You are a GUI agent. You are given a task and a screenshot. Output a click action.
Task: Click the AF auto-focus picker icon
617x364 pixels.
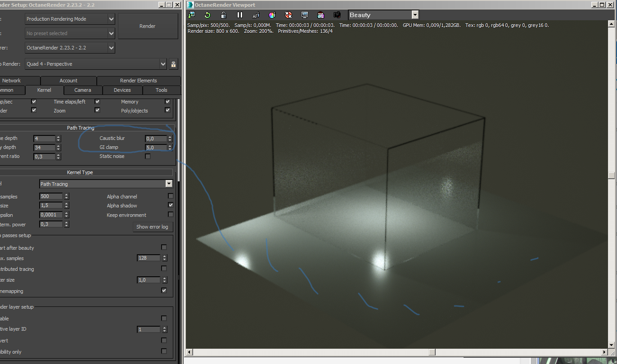[256, 15]
